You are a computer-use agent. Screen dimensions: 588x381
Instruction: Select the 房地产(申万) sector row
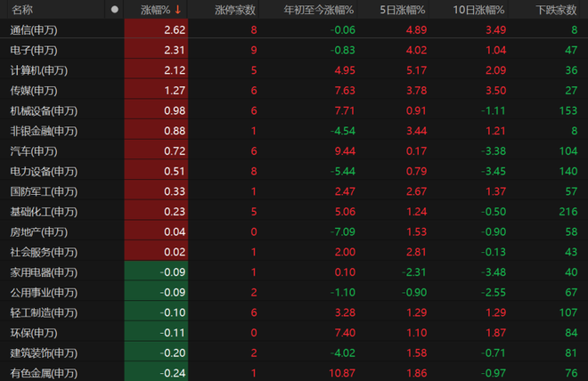39,231
